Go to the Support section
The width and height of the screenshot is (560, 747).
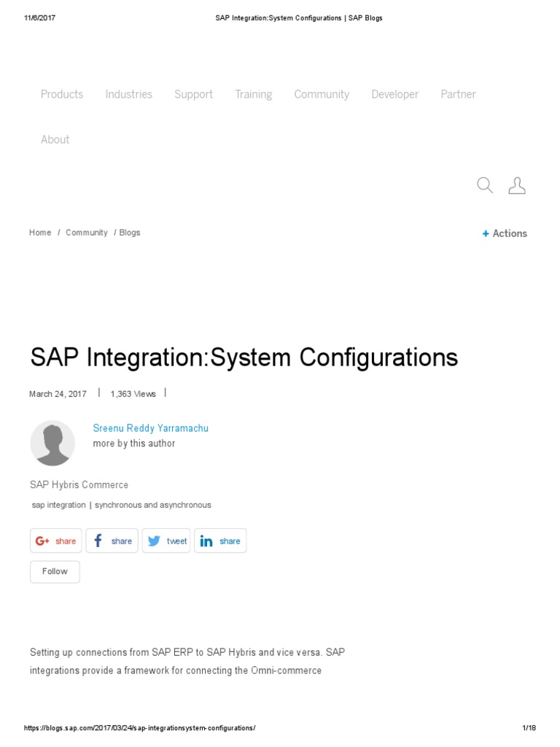(x=194, y=94)
